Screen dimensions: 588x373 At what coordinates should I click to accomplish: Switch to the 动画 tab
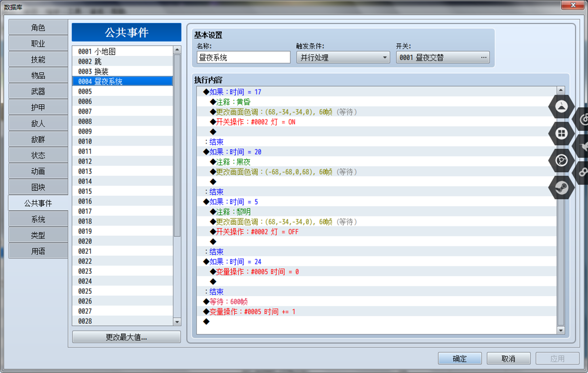[38, 171]
